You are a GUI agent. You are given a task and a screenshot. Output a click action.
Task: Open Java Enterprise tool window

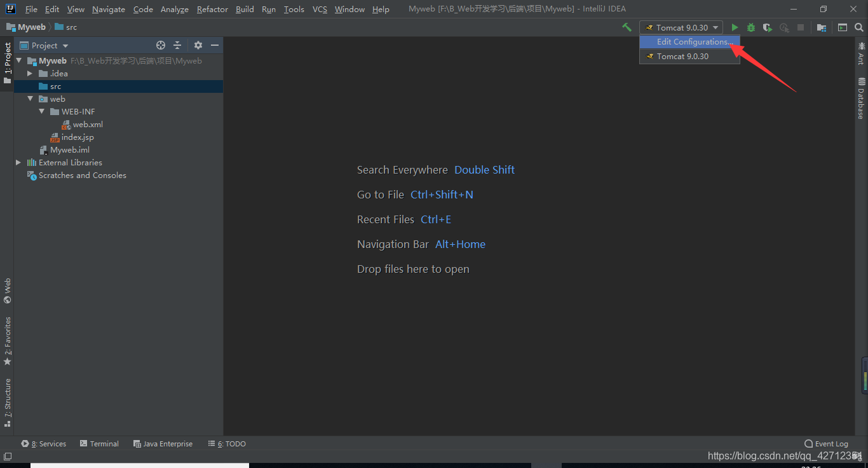pos(163,444)
